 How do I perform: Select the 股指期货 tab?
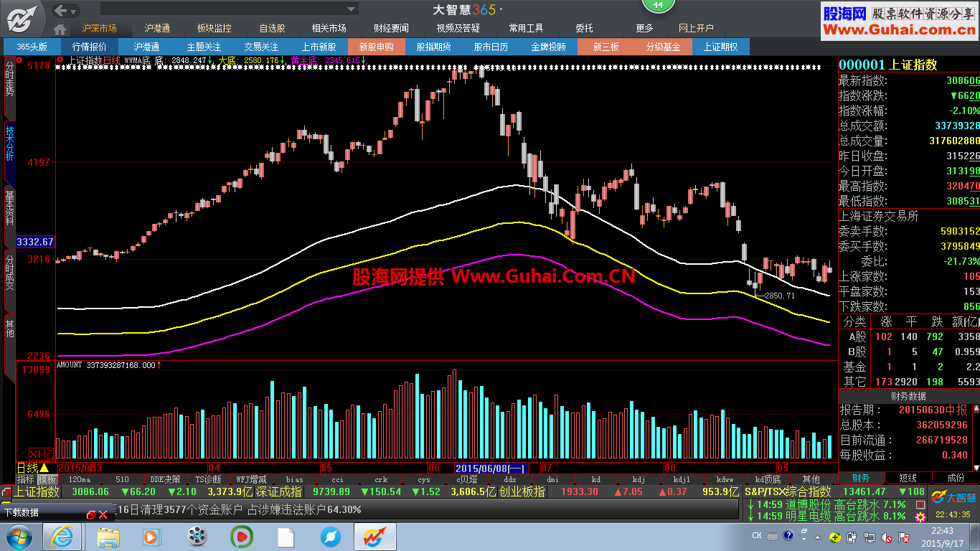pos(434,47)
